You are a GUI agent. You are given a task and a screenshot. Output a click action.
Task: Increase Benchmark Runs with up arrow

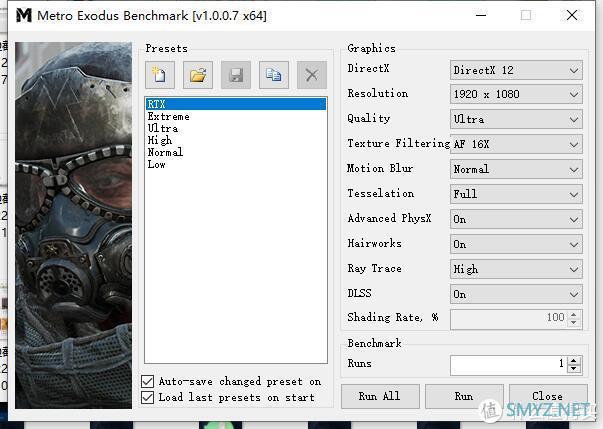tap(574, 361)
